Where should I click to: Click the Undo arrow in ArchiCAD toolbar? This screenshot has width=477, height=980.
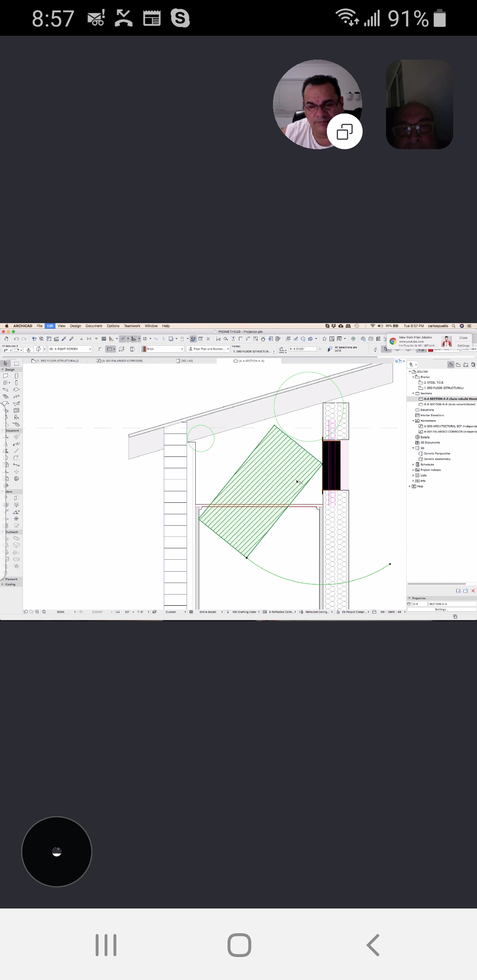(x=16, y=339)
